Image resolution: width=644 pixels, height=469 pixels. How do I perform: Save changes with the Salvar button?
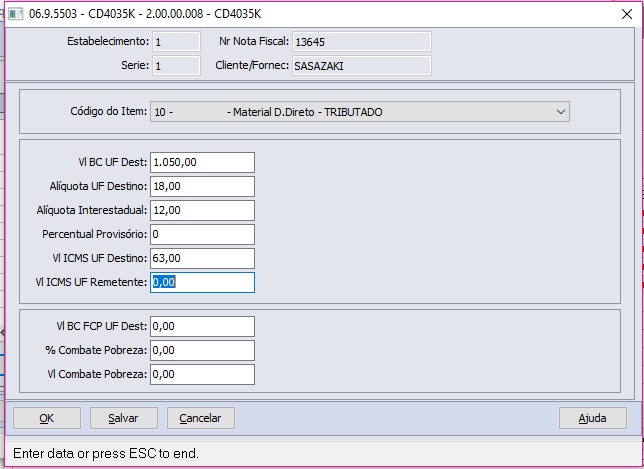pyautogui.click(x=123, y=418)
